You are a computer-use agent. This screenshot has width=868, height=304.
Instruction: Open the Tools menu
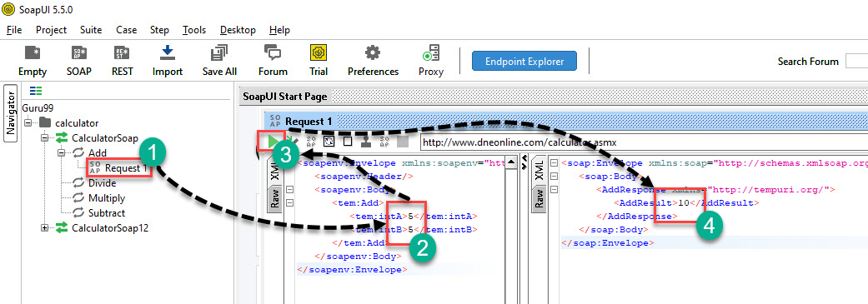(x=194, y=30)
